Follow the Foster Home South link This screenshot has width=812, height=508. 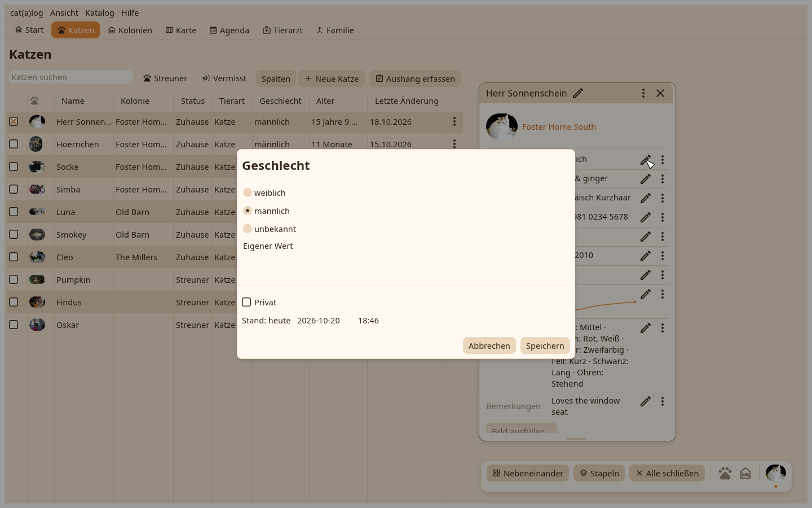tap(559, 127)
